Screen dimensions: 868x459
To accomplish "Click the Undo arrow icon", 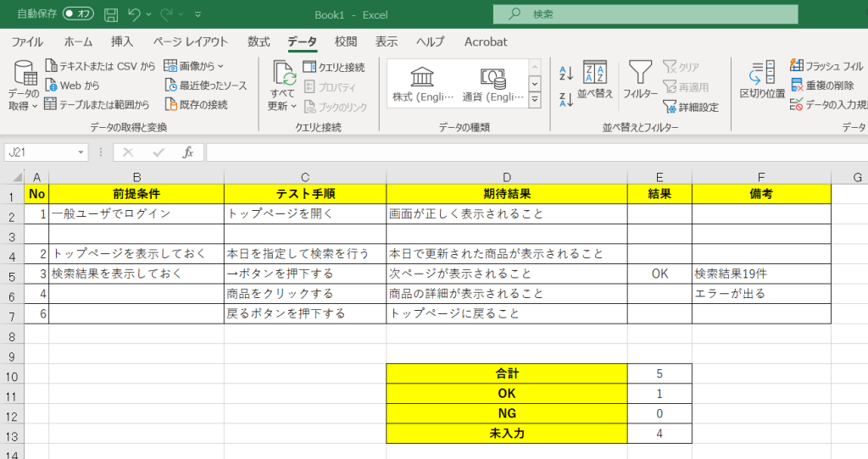I will 134,14.
